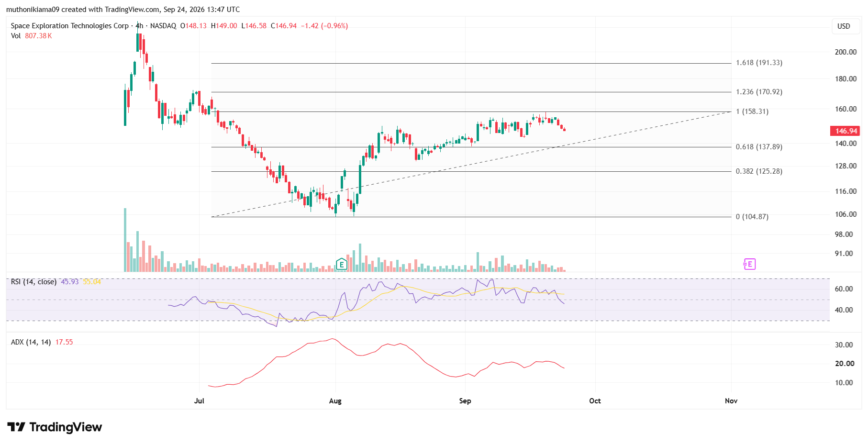Image resolution: width=868 pixels, height=445 pixels.
Task: Click the green earnings E icon near August
Action: [341, 264]
